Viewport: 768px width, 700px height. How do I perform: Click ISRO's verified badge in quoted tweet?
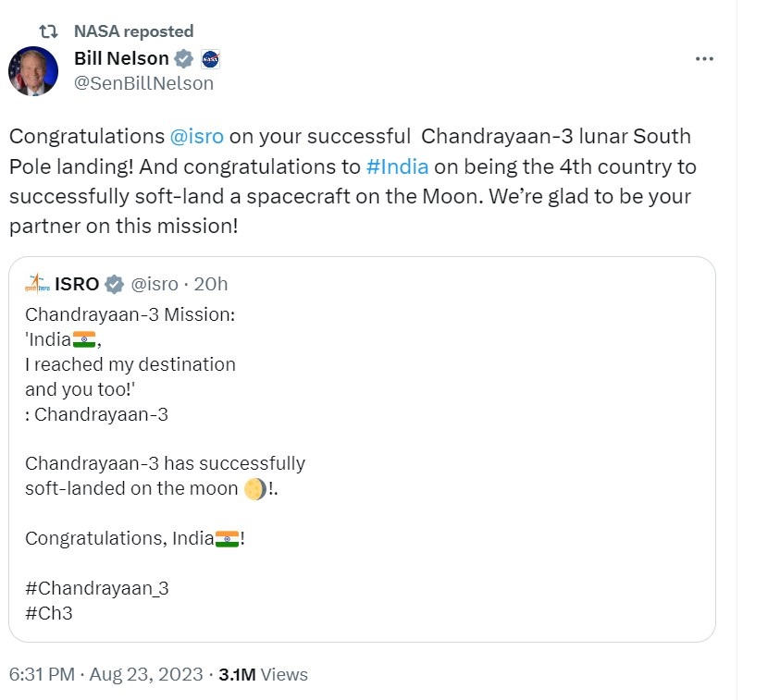[x=114, y=283]
